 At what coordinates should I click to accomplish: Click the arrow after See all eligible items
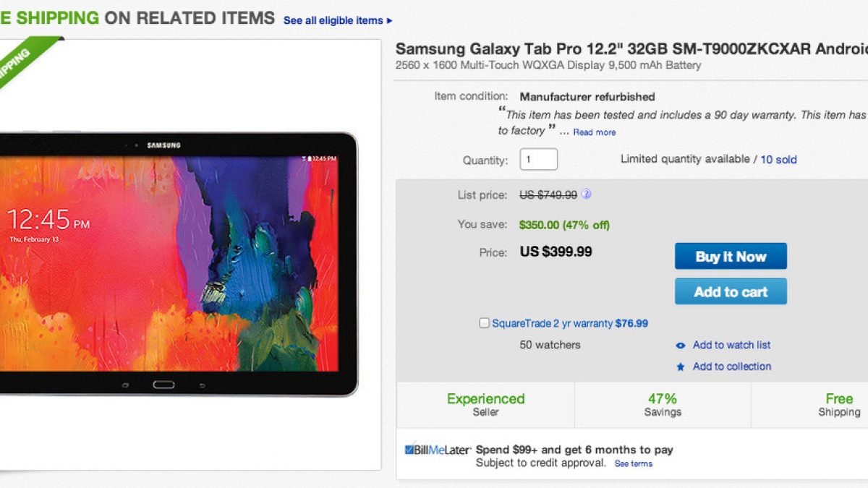[x=390, y=21]
